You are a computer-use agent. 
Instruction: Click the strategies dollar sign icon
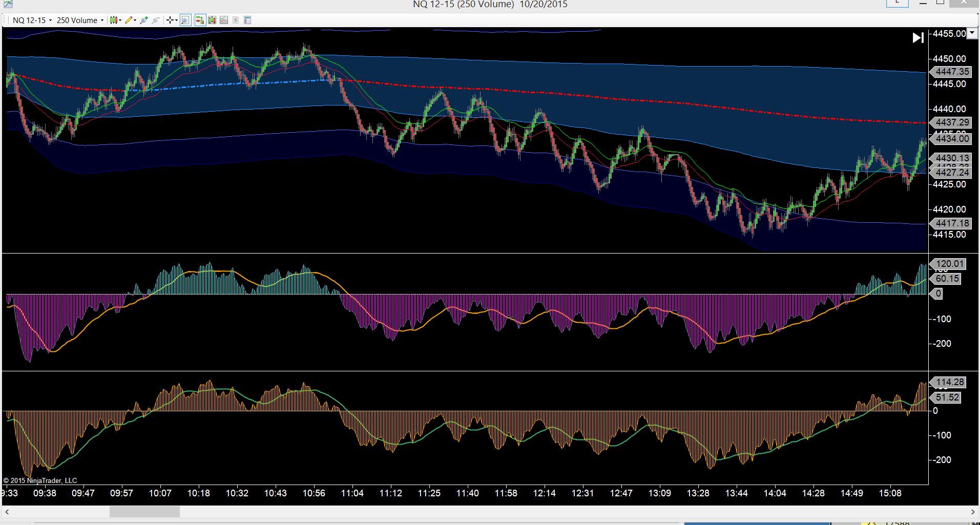coord(236,20)
